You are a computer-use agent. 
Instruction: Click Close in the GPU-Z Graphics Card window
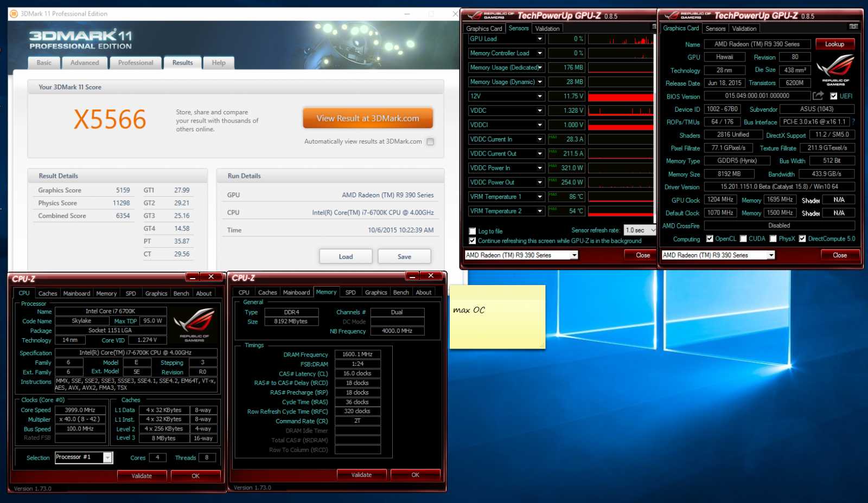tap(840, 255)
